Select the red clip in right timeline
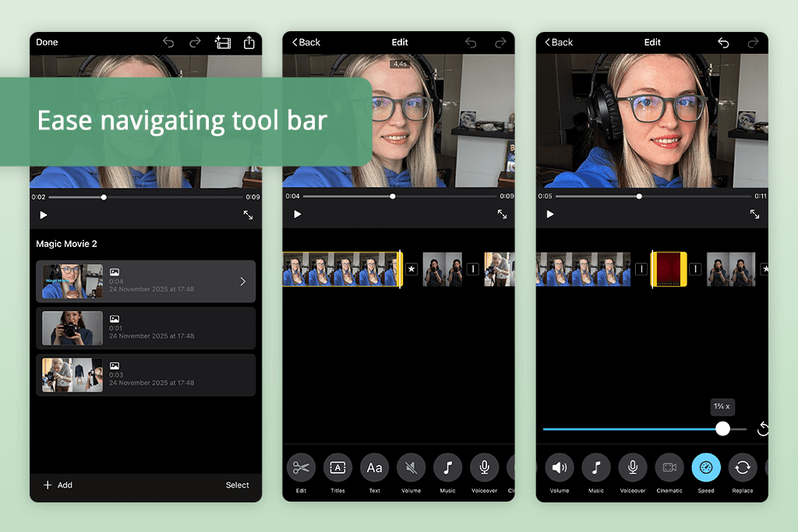The image size is (798, 532). point(669,269)
